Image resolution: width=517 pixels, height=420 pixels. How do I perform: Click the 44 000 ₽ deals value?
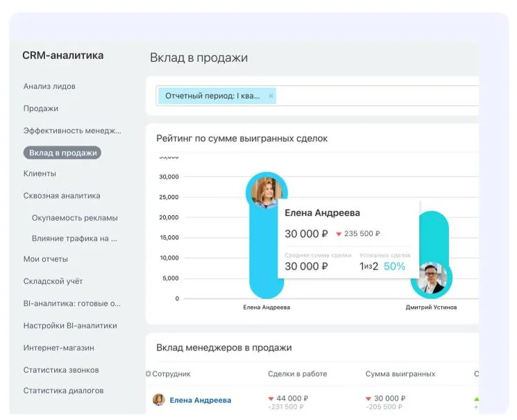coord(292,398)
